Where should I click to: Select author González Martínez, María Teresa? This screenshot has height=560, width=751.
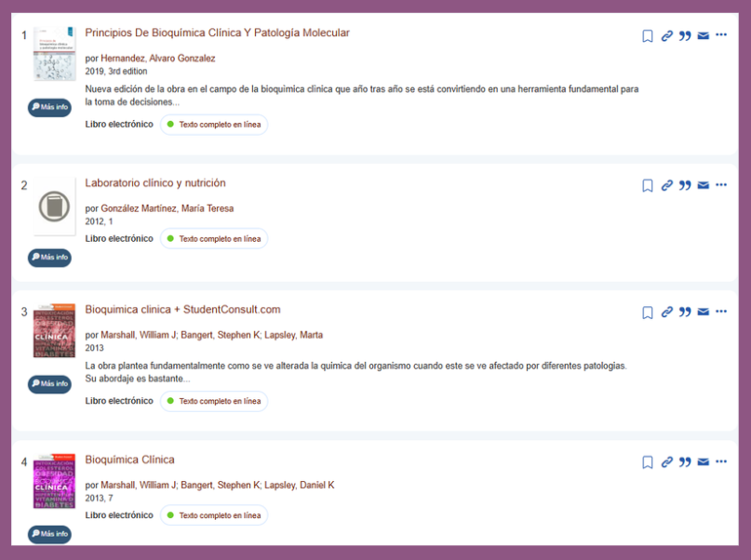click(x=167, y=208)
